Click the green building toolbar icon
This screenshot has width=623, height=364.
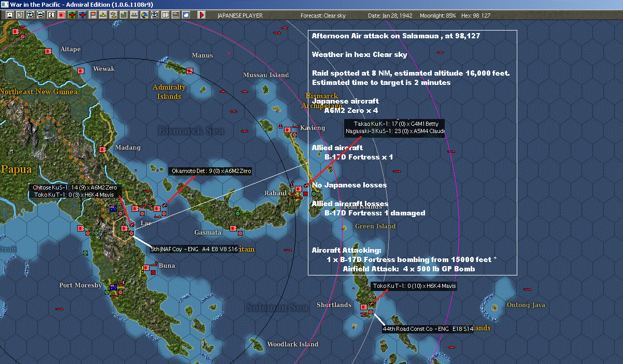[124, 15]
